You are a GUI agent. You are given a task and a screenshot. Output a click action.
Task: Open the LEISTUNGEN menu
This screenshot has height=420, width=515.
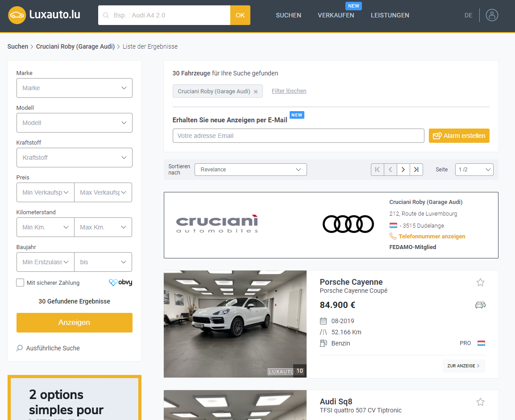pos(390,15)
